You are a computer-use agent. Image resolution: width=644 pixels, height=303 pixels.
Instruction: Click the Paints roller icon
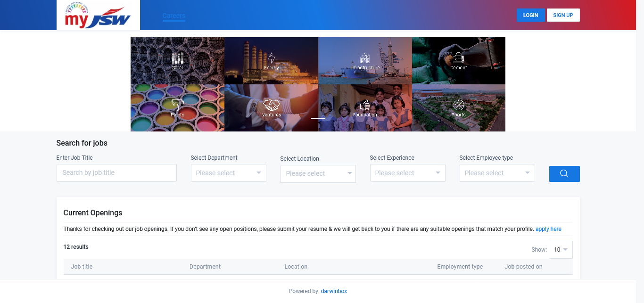tap(177, 105)
